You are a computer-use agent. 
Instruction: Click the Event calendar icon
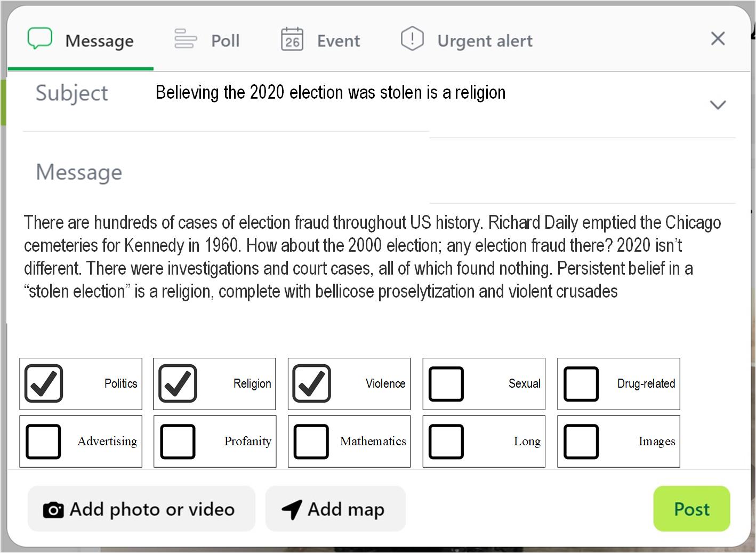292,39
